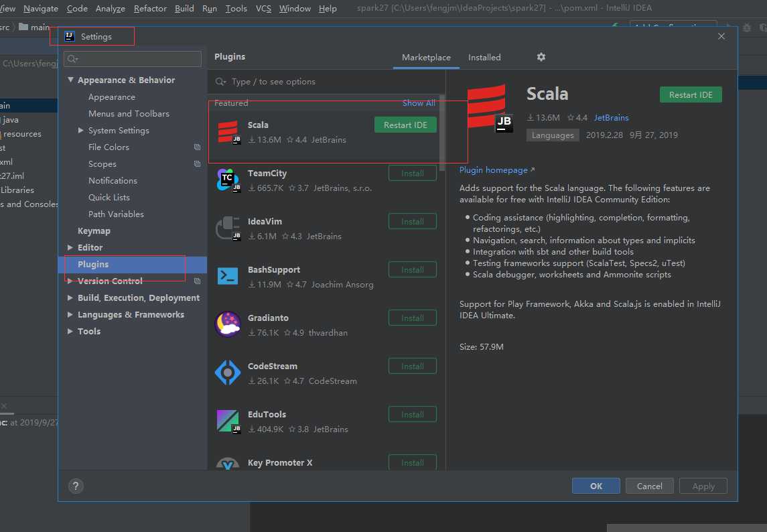Click the Apply button
This screenshot has width=767, height=532.
[x=703, y=486]
